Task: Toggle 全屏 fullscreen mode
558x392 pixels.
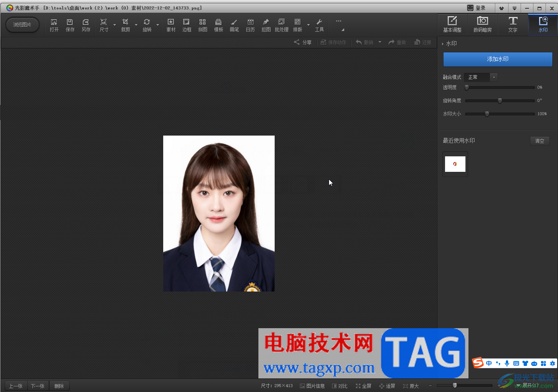Action: (363, 386)
